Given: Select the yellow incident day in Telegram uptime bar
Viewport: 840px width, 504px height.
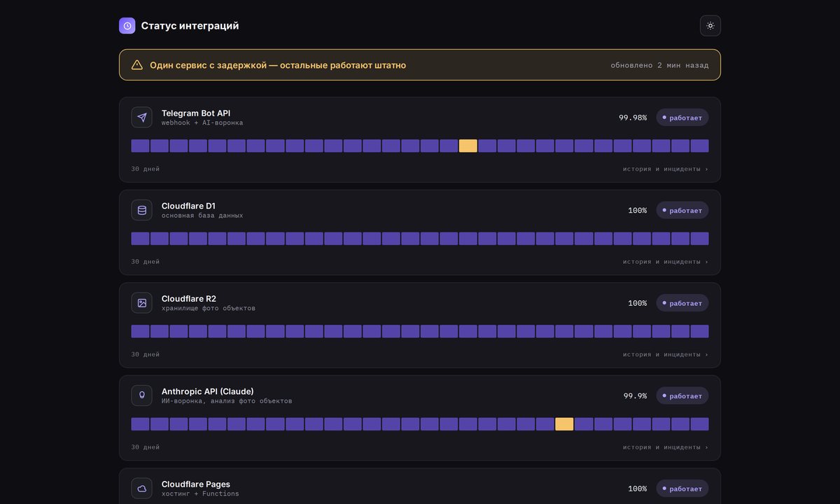Looking at the screenshot, I should 468,146.
